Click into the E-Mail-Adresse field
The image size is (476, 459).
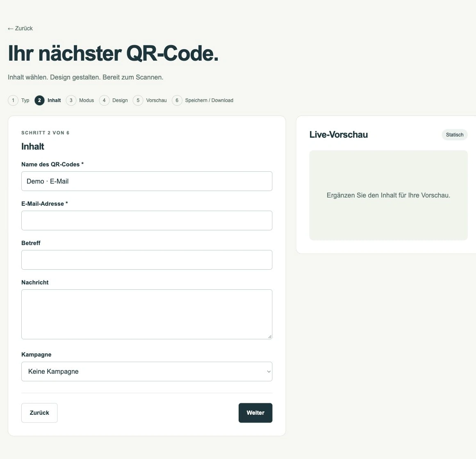click(x=147, y=220)
